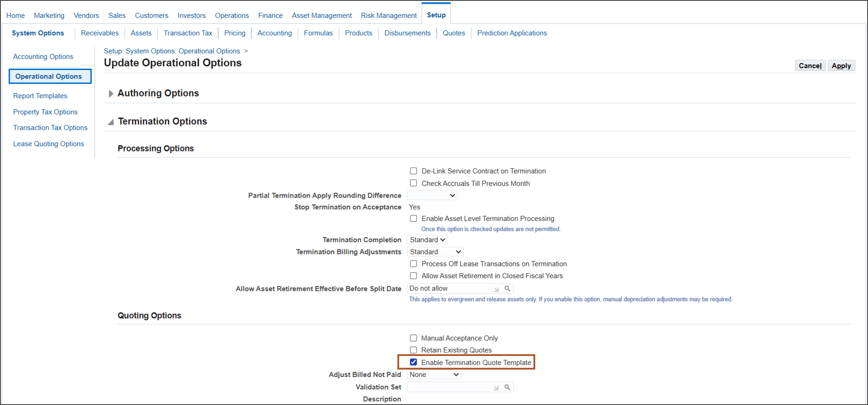The image size is (868, 405).
Task: Enable Retain Existing Quotes
Action: point(413,350)
